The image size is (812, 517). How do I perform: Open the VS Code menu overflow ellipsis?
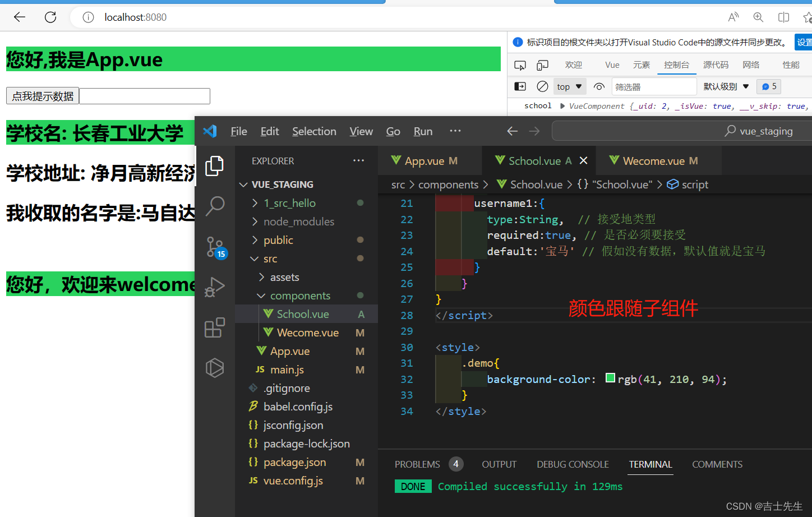point(455,131)
